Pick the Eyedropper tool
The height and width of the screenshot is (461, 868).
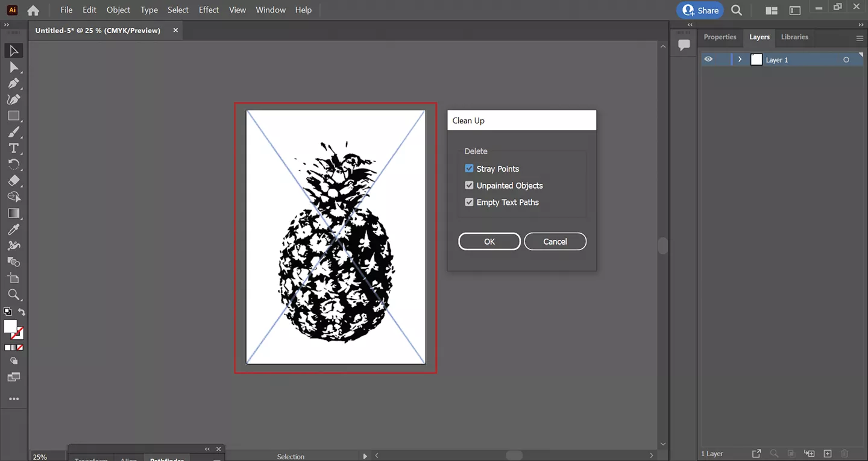point(14,230)
